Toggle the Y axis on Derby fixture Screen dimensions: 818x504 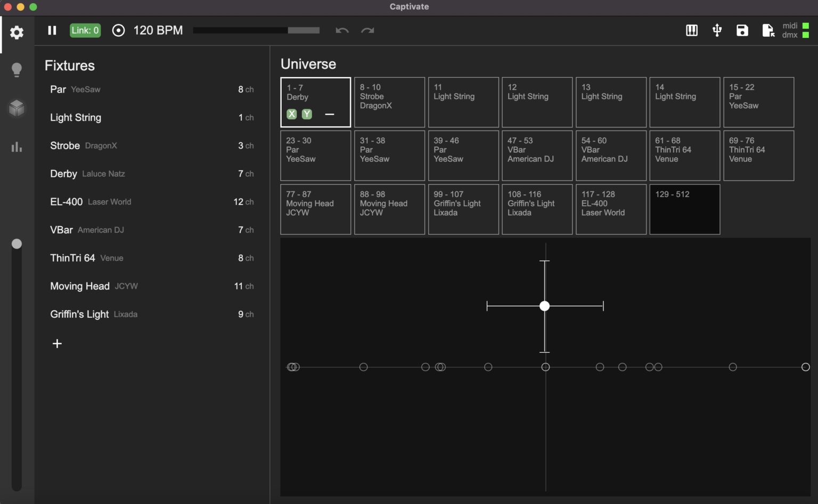click(307, 114)
